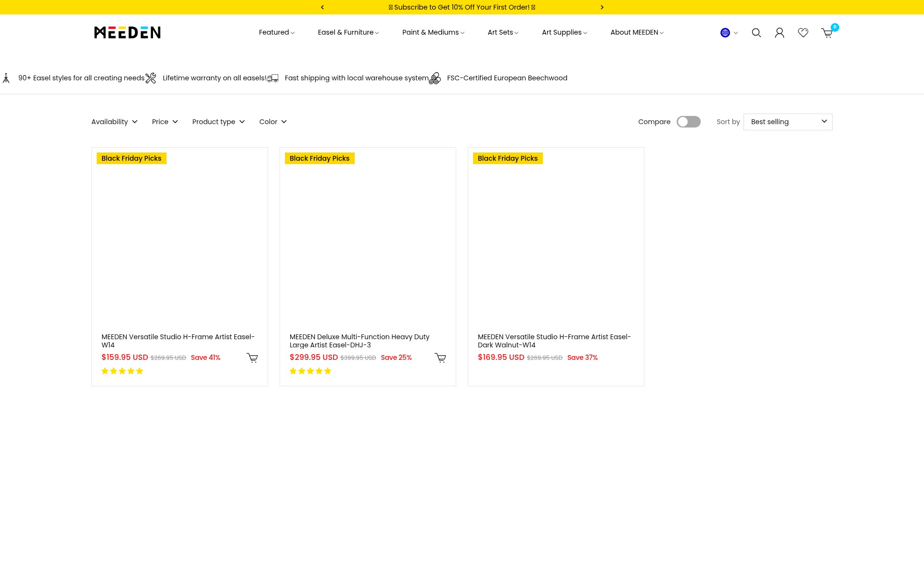Open Dark Walnut-W14 easel product title

554,341
